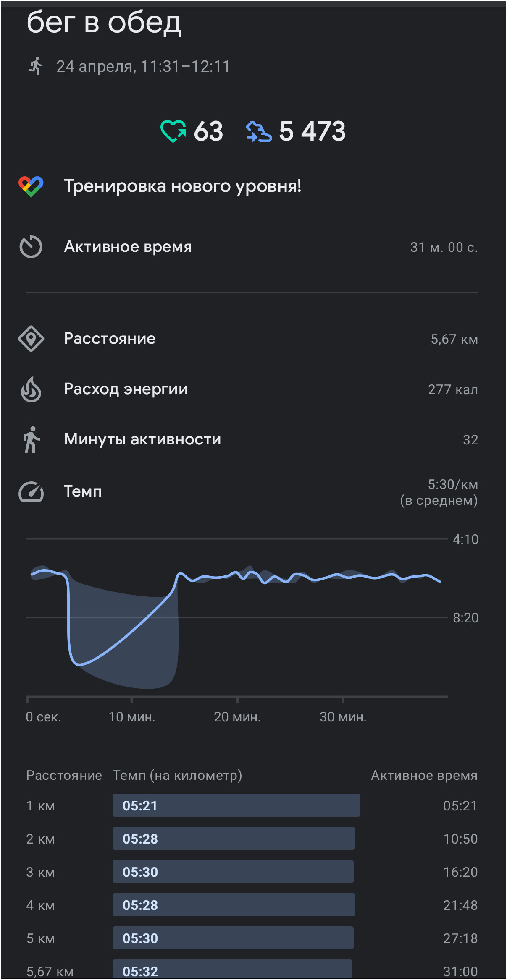507x980 pixels.
Task: Tap the running figure icon beside the date
Action: [36, 66]
